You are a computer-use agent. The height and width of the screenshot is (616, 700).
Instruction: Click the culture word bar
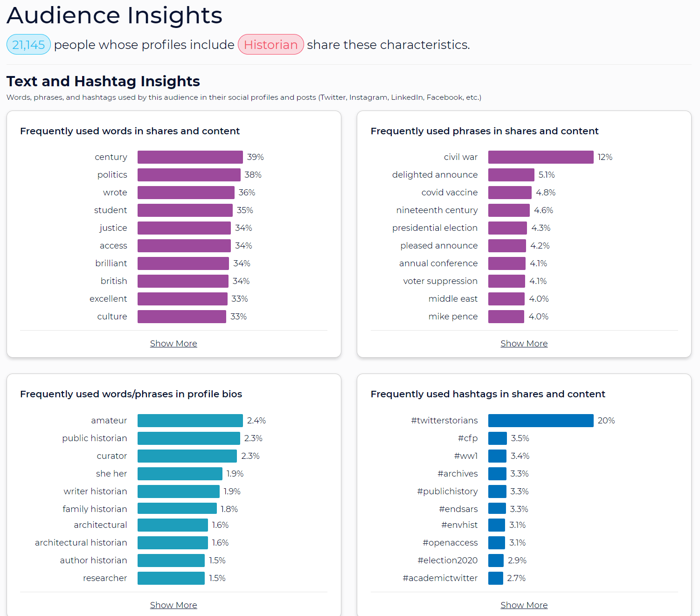[182, 317]
